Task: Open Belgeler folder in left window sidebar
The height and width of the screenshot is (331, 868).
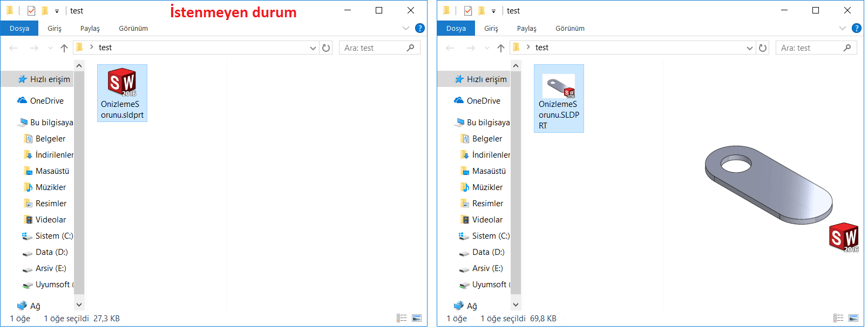Action: (45, 139)
